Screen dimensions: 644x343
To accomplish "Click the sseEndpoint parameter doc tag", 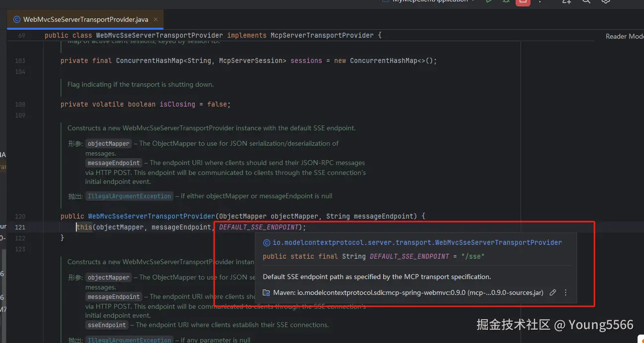I will tap(107, 325).
